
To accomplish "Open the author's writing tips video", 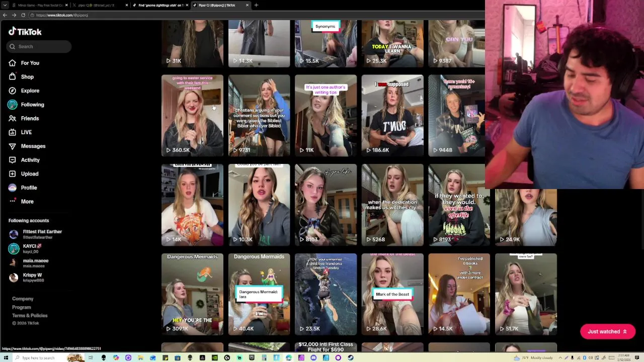I will 326,116.
